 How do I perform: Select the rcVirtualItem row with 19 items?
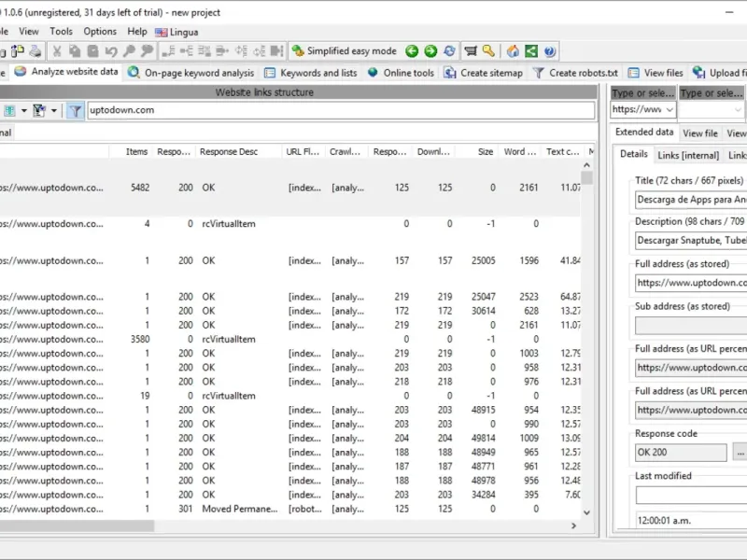[x=290, y=396]
